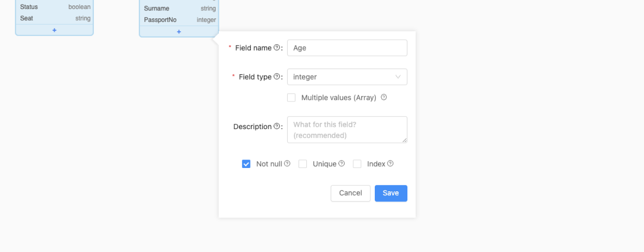
Task: Click help icon after Multiple values (Array)
Action: click(x=384, y=97)
